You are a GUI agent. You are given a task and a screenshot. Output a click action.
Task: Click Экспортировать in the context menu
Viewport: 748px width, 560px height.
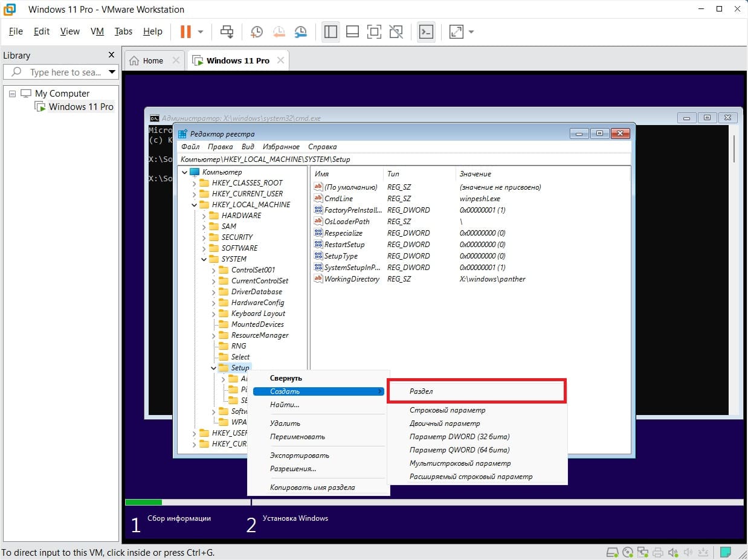click(x=300, y=455)
